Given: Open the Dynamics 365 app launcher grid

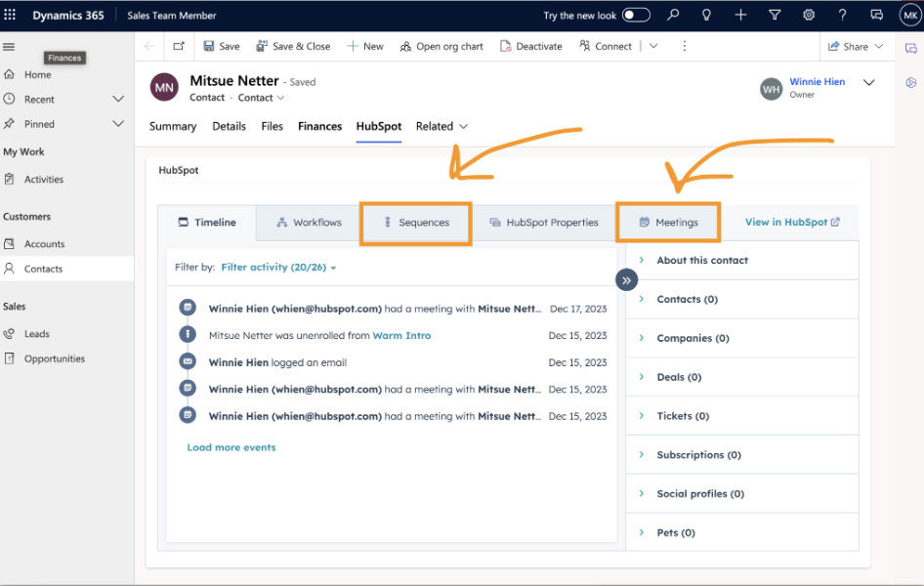Looking at the screenshot, I should coord(10,15).
